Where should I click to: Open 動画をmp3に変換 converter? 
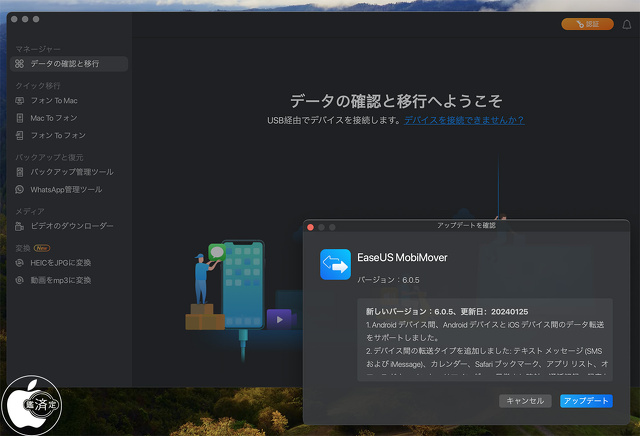[60, 280]
